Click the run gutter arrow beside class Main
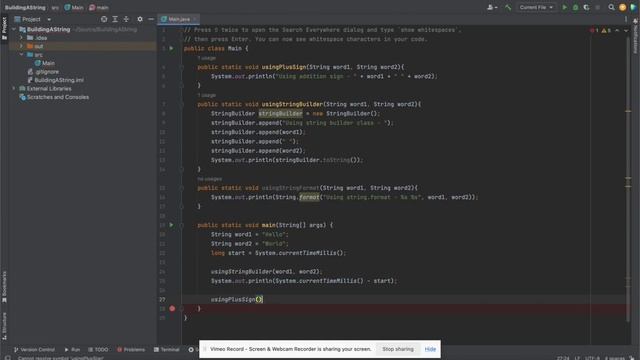This screenshot has height=360, width=640. pos(171,48)
